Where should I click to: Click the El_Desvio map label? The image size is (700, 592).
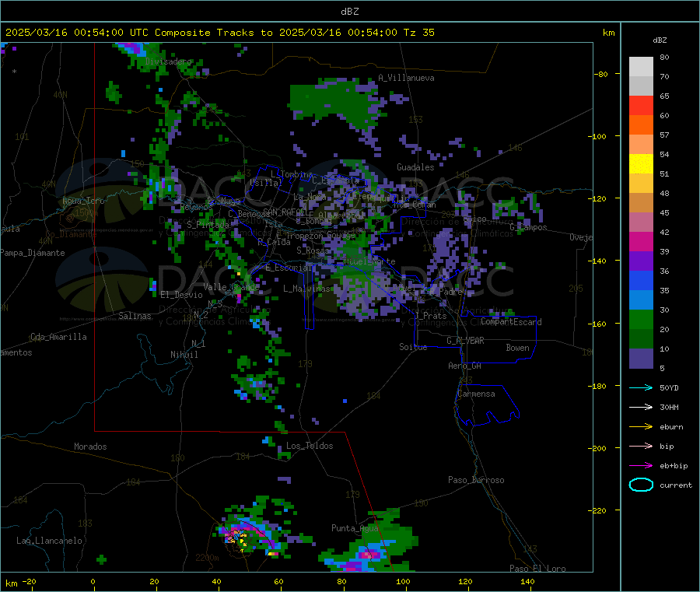click(x=181, y=295)
